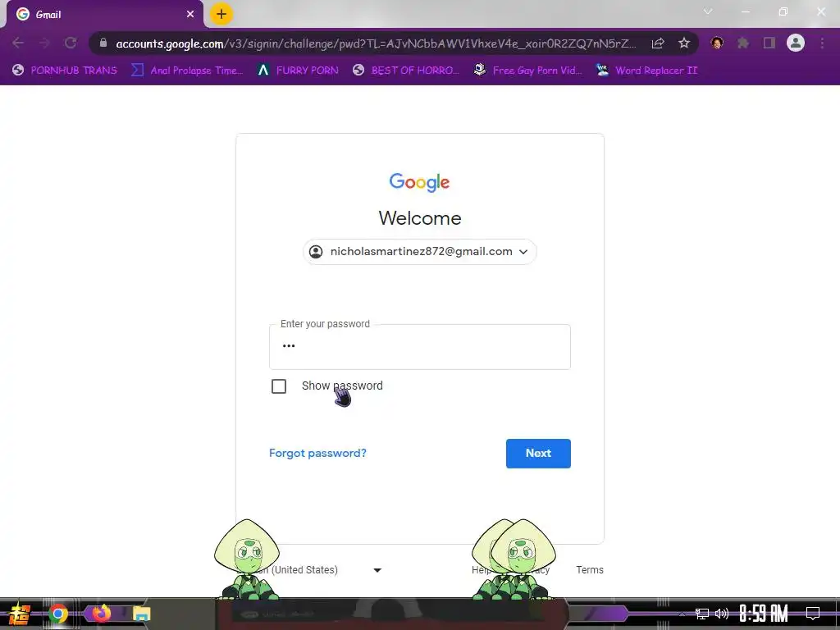Click the Chrome forward arrow
The width and height of the screenshot is (840, 630).
pyautogui.click(x=44, y=43)
